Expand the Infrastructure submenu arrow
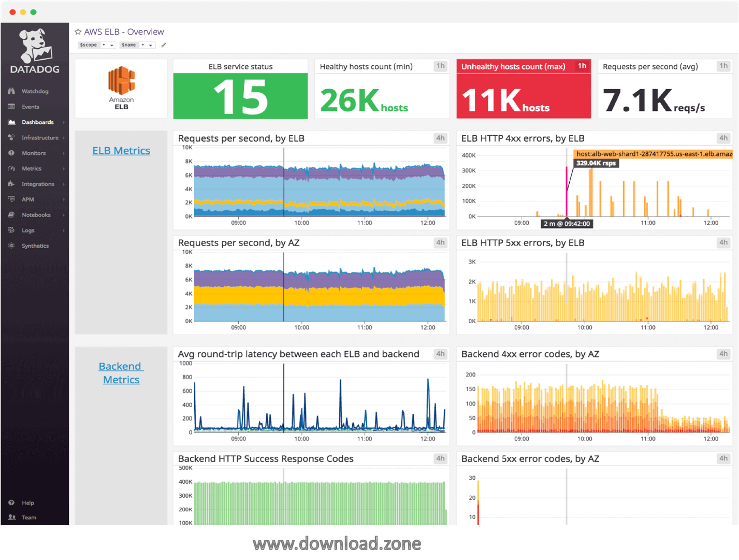 click(64, 138)
